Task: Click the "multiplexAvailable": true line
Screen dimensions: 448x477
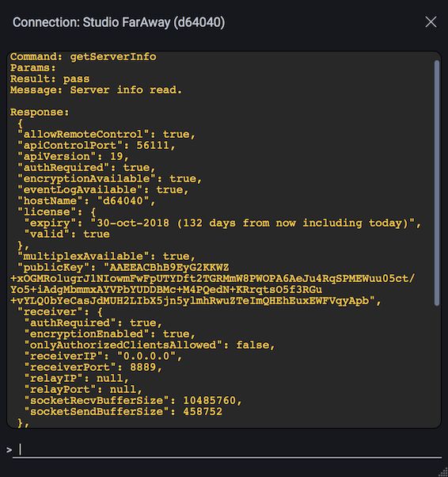Action: [106, 257]
